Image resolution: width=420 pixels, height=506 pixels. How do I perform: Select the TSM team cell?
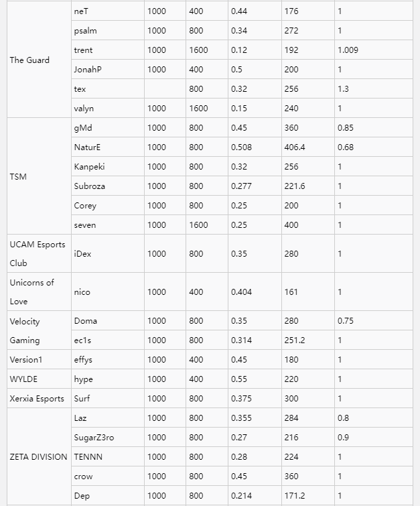pyautogui.click(x=18, y=176)
